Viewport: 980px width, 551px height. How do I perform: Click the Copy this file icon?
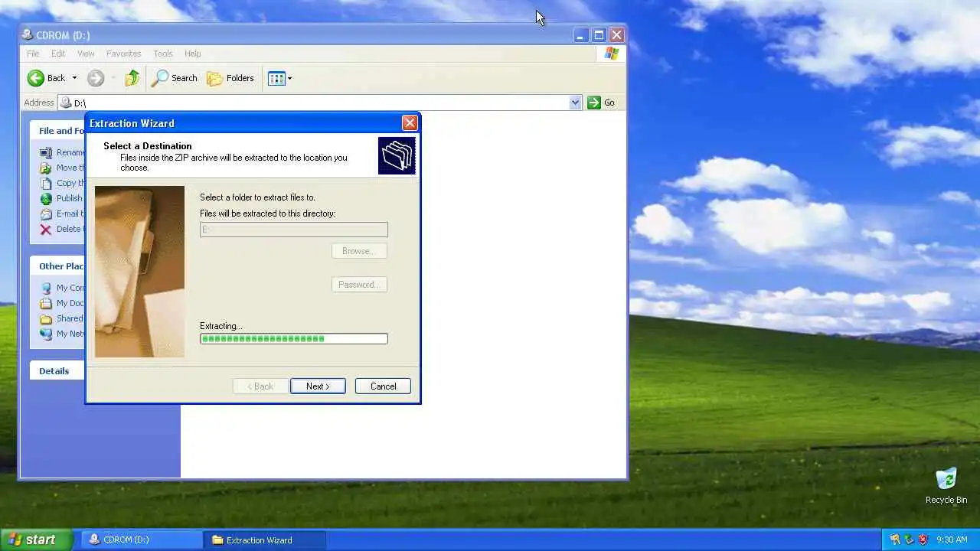[x=46, y=183]
